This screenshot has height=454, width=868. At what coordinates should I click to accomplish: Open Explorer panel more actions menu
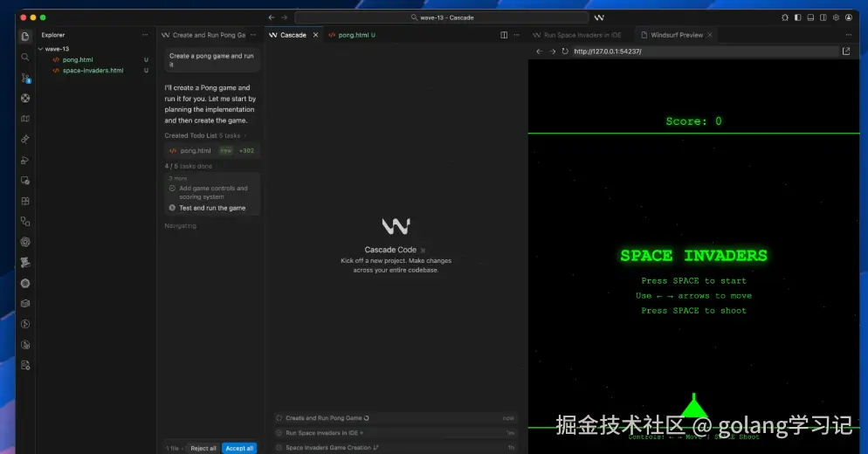(145, 35)
